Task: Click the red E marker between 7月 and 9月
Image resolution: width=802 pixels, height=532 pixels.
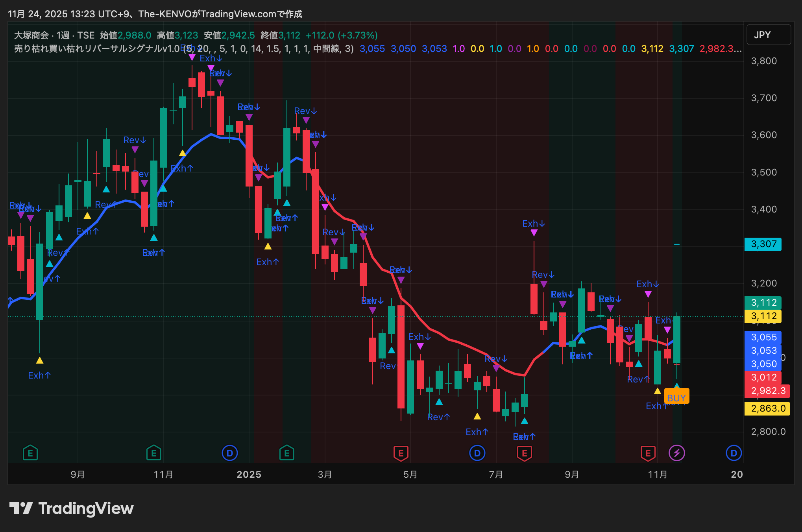Action: pyautogui.click(x=524, y=453)
